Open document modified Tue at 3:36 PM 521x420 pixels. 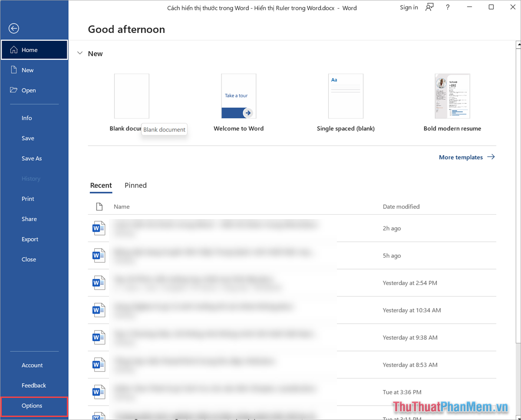coord(292,392)
